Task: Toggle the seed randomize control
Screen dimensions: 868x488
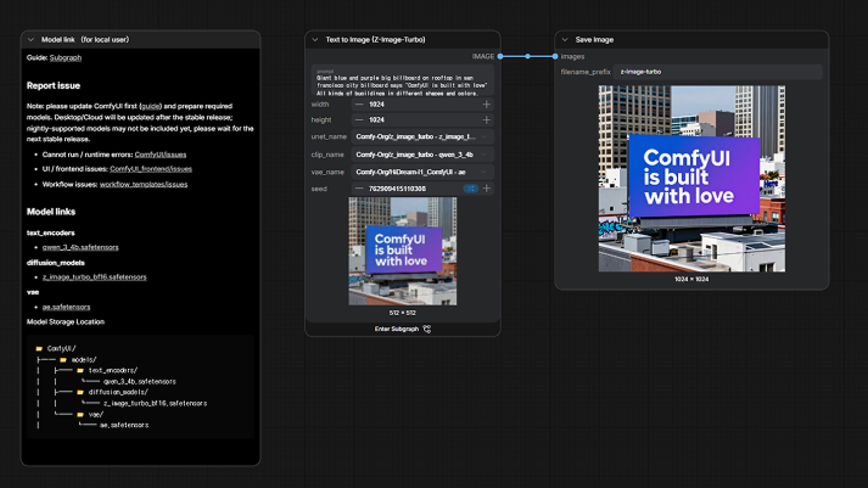Action: [471, 189]
